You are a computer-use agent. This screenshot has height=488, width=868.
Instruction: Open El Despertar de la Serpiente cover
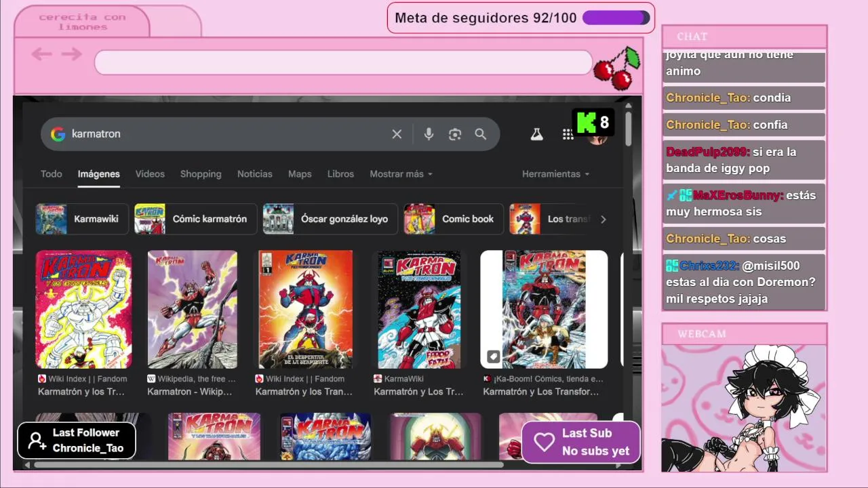pyautogui.click(x=305, y=310)
